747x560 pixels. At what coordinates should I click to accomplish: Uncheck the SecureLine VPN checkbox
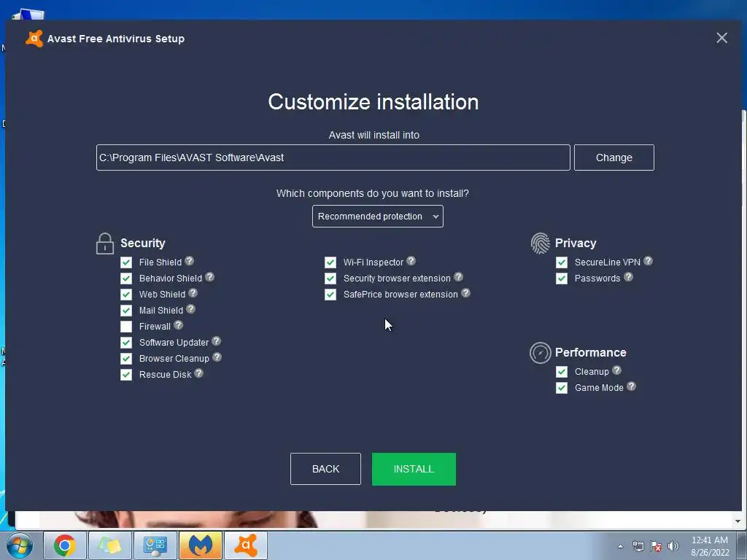coord(562,262)
